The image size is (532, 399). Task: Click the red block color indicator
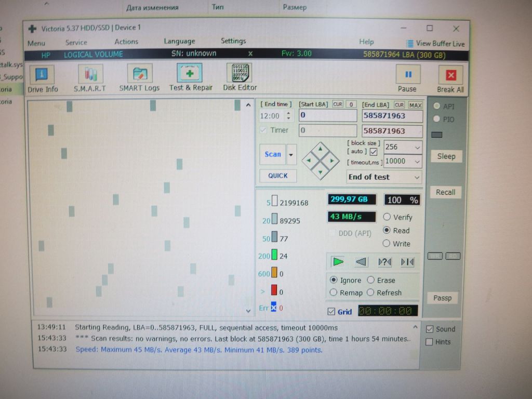coord(274,290)
